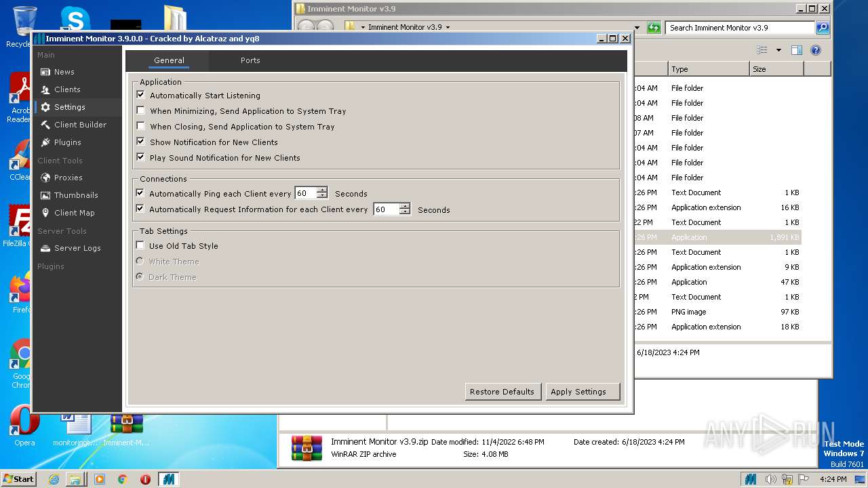Click ping seconds value field
Screen dimensions: 868x488
coord(306,193)
